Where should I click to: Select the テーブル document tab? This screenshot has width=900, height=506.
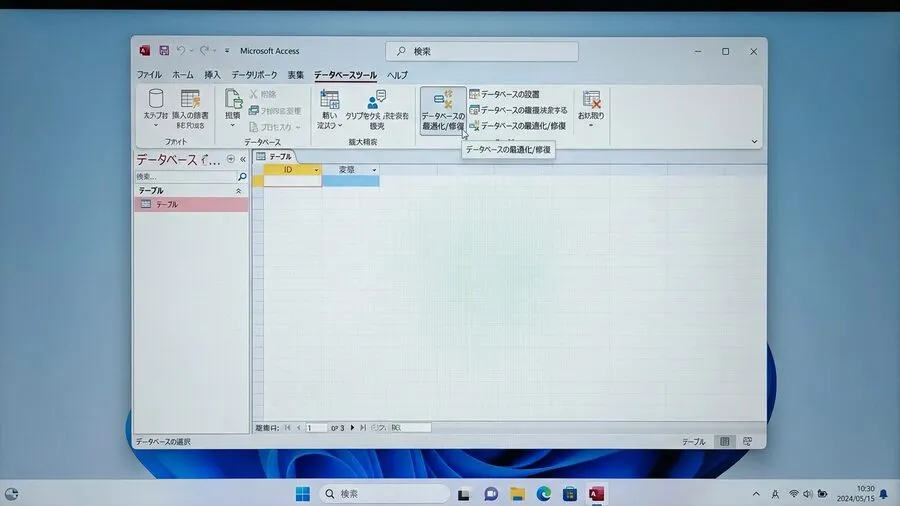[274, 156]
